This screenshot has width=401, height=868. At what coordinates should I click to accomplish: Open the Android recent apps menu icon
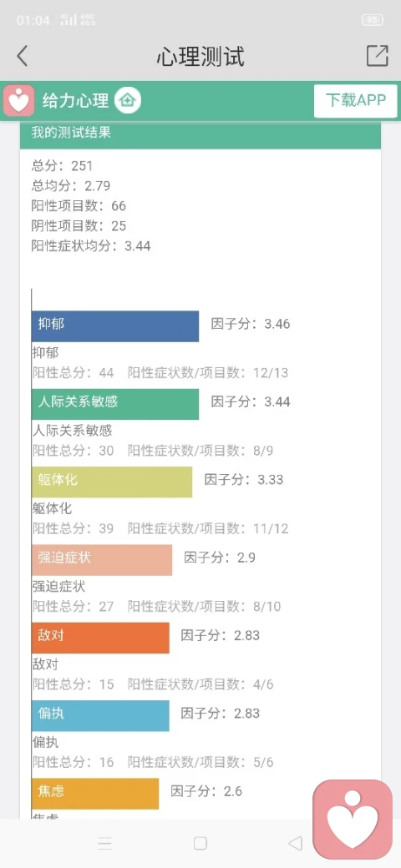coord(104,843)
